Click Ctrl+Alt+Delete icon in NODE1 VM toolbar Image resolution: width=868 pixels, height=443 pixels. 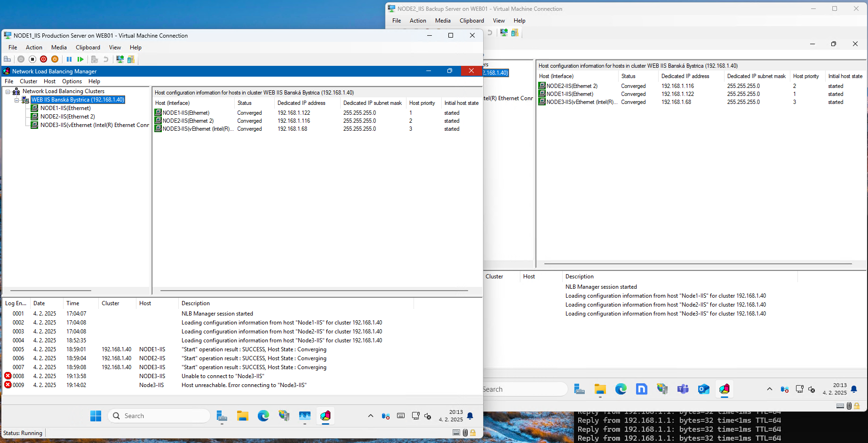click(7, 59)
